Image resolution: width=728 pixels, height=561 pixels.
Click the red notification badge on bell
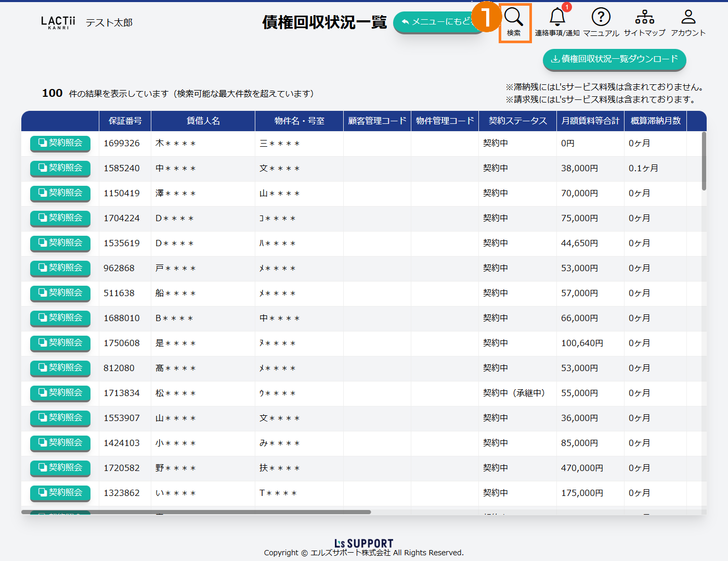(x=567, y=7)
